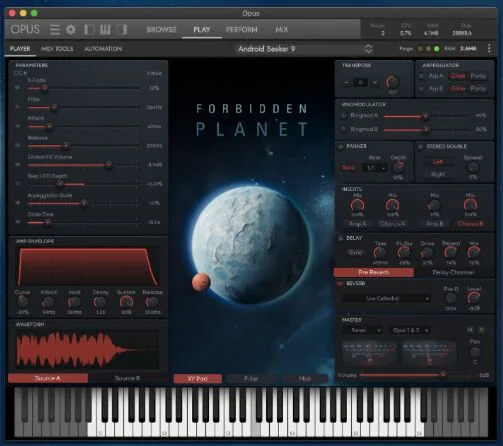Open the reverb preset dropdown
The image size is (503, 446).
[x=386, y=298]
